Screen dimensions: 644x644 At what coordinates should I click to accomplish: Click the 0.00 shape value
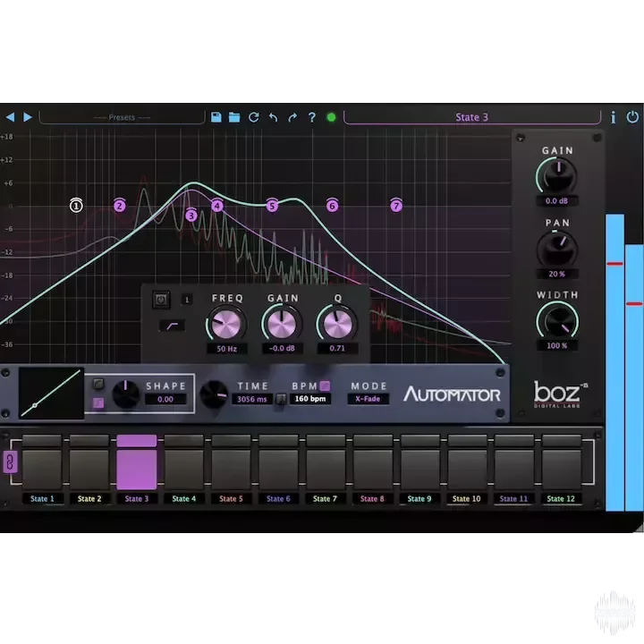pyautogui.click(x=165, y=399)
